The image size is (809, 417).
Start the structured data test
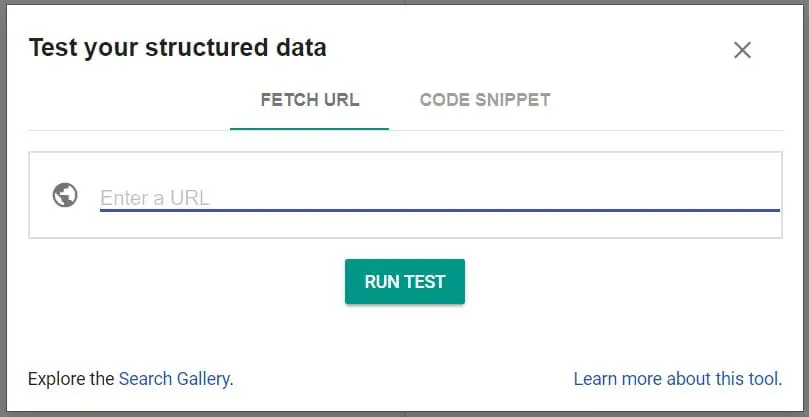click(405, 281)
